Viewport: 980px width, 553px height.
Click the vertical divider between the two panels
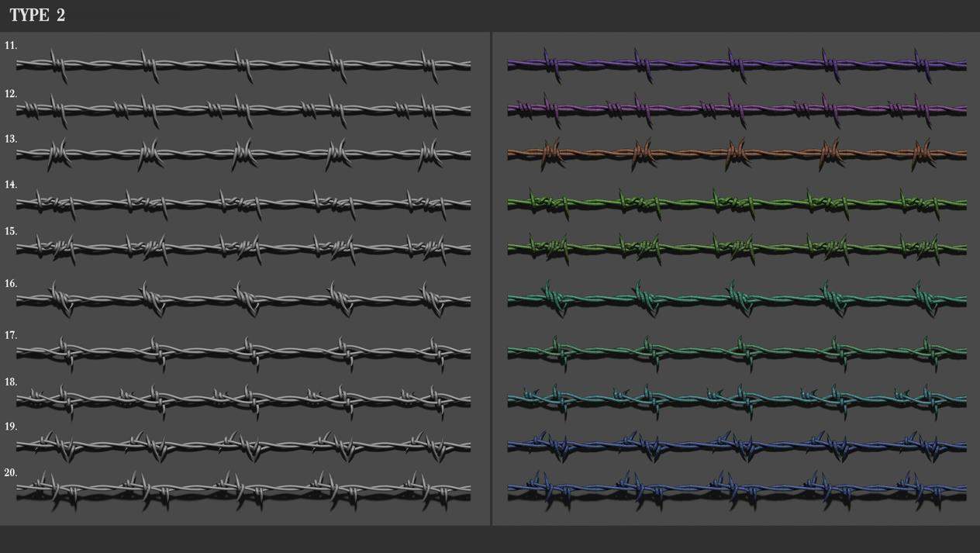[x=491, y=278]
